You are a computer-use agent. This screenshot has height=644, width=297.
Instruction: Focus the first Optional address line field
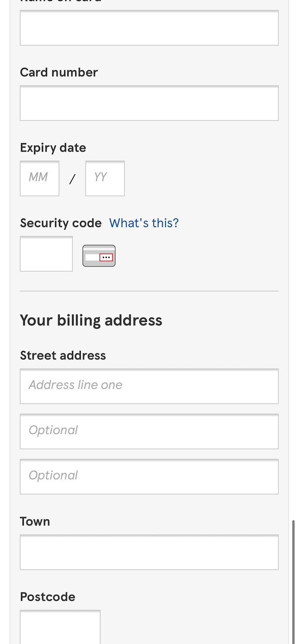149,431
